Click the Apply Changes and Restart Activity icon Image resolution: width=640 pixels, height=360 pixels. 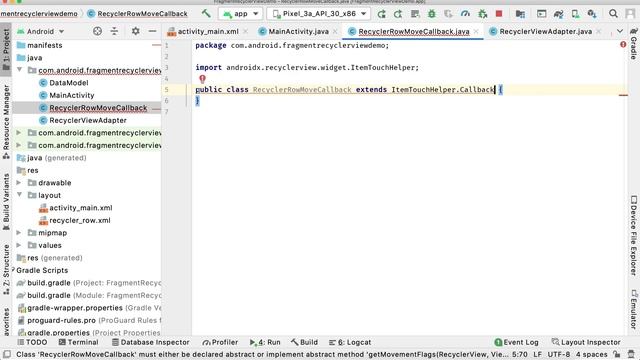(398, 14)
